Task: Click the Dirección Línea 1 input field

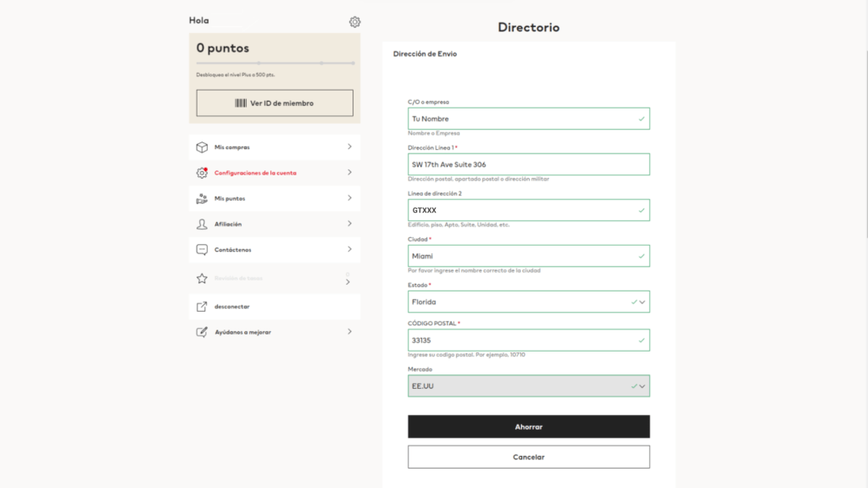Action: click(x=529, y=164)
